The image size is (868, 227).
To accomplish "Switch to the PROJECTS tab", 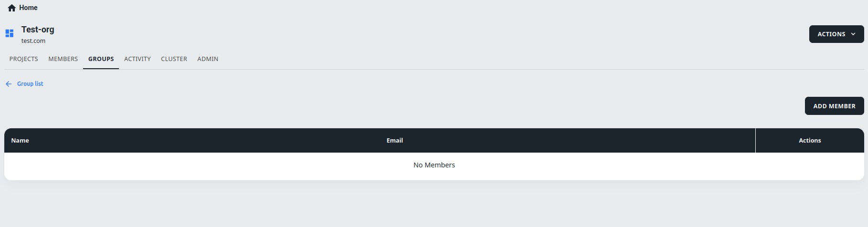I will point(24,59).
